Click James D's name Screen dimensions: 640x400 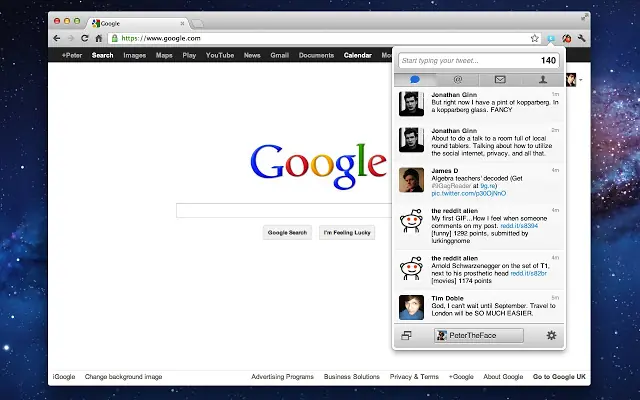tap(444, 171)
